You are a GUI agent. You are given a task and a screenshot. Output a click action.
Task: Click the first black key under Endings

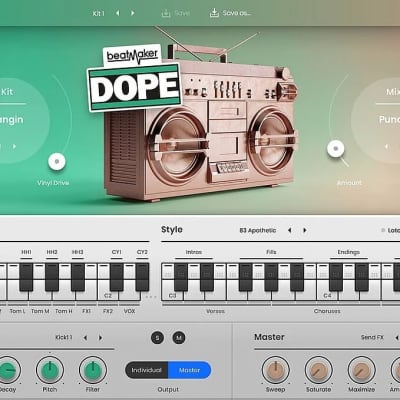coord(336,277)
